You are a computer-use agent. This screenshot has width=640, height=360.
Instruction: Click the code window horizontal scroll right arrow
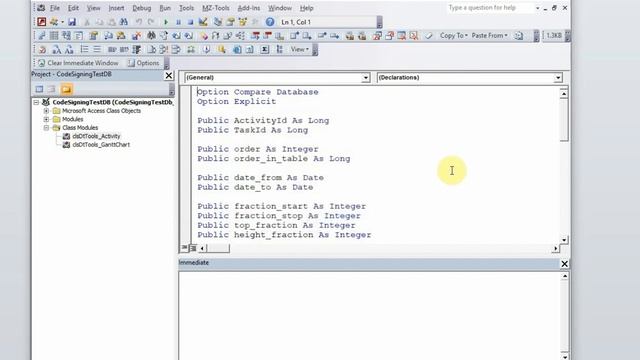pos(556,248)
